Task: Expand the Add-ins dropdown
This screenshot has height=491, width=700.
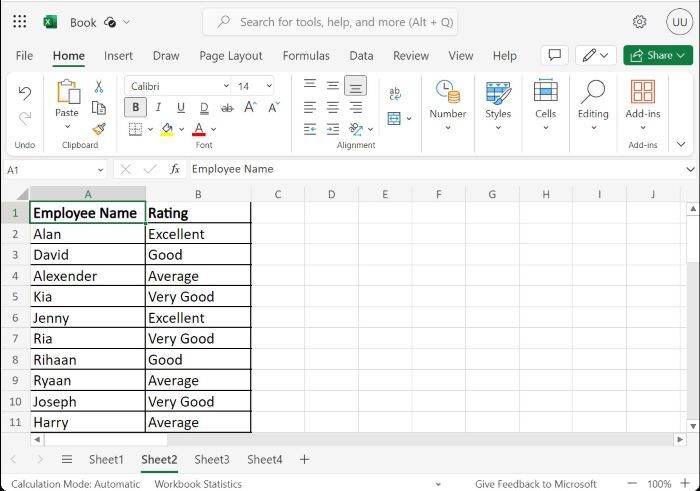Action: pos(643,128)
